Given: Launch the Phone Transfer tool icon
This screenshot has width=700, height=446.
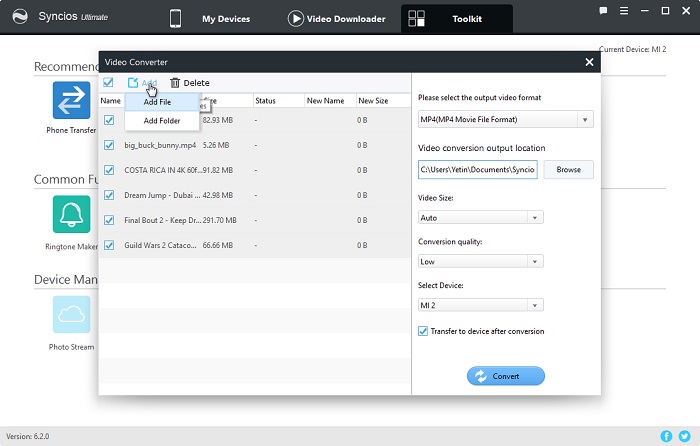Looking at the screenshot, I should (x=71, y=100).
